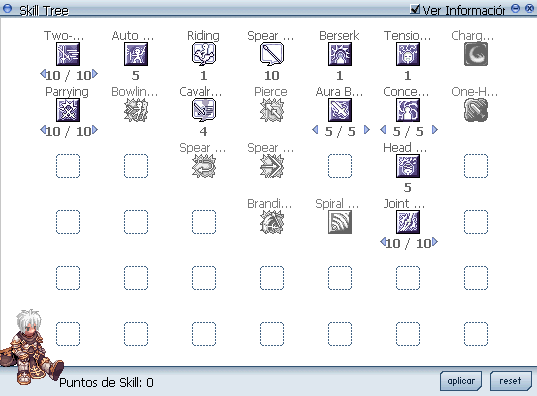This screenshot has height=396, width=537.
Task: Select the Two-Hand Quicken skill icon
Action: point(68,54)
